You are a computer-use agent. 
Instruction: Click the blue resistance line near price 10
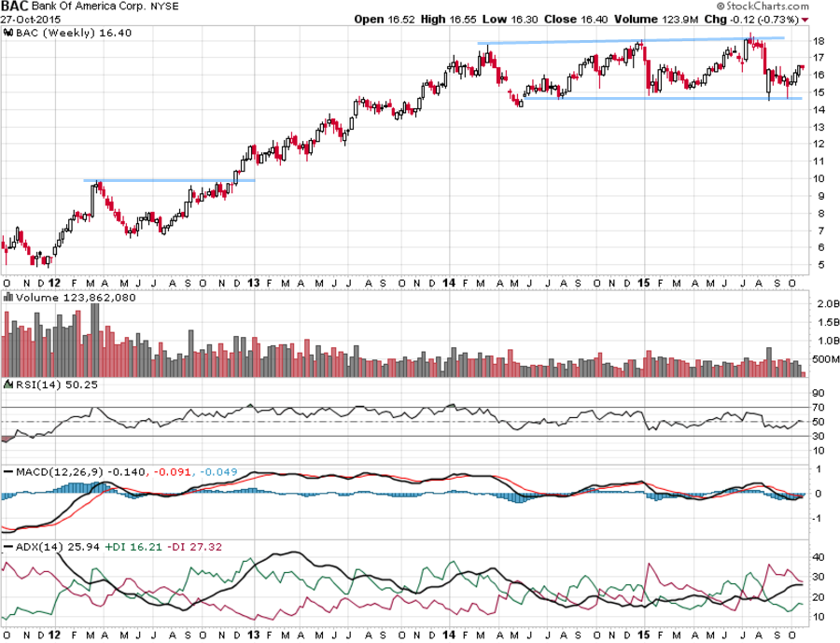tap(169, 180)
